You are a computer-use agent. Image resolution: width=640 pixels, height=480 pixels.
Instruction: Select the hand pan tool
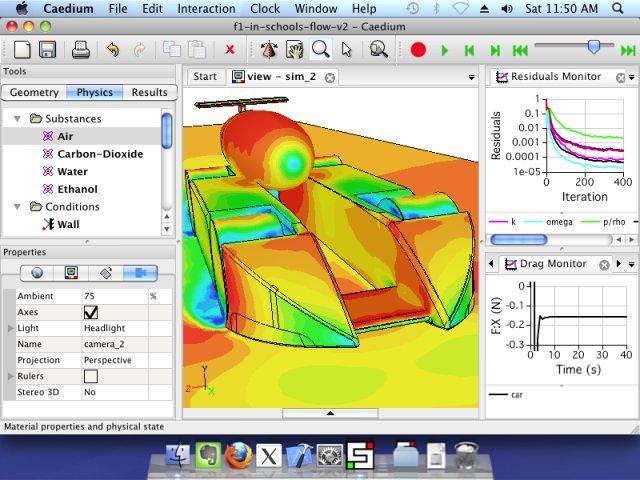pyautogui.click(x=294, y=50)
